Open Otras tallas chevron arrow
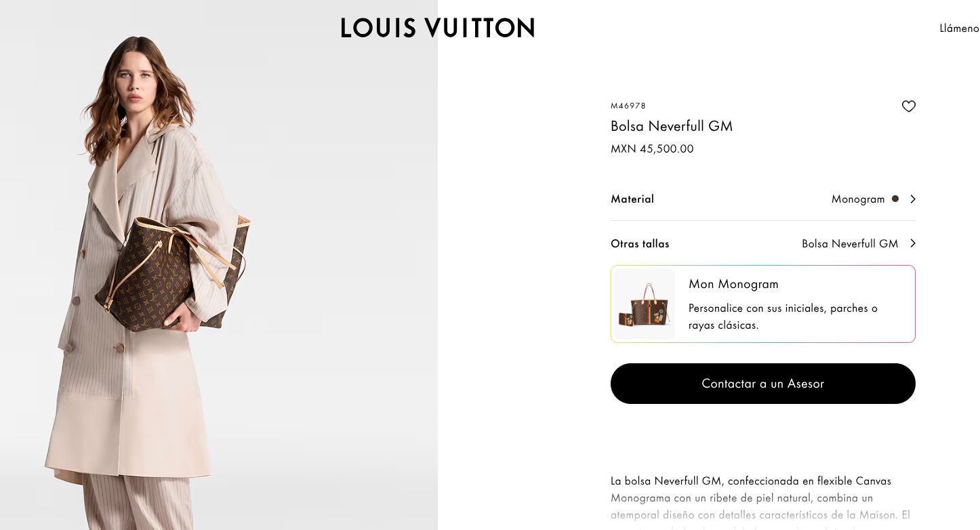This screenshot has height=530, width=980. pos(913,243)
